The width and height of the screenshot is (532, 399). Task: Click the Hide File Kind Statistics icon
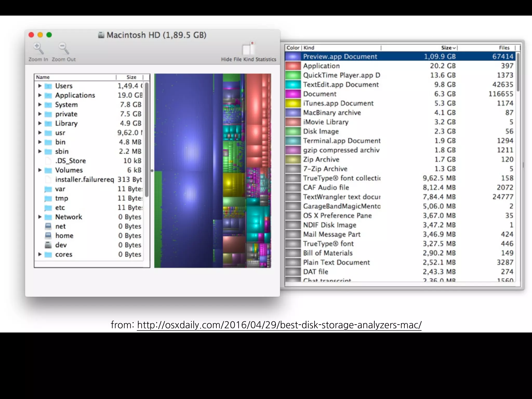tap(248, 48)
